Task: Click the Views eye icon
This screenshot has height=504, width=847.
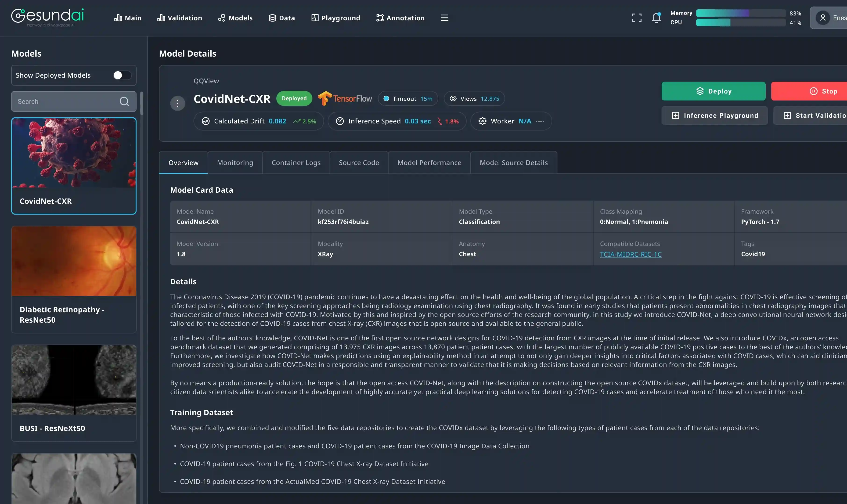Action: [x=453, y=98]
